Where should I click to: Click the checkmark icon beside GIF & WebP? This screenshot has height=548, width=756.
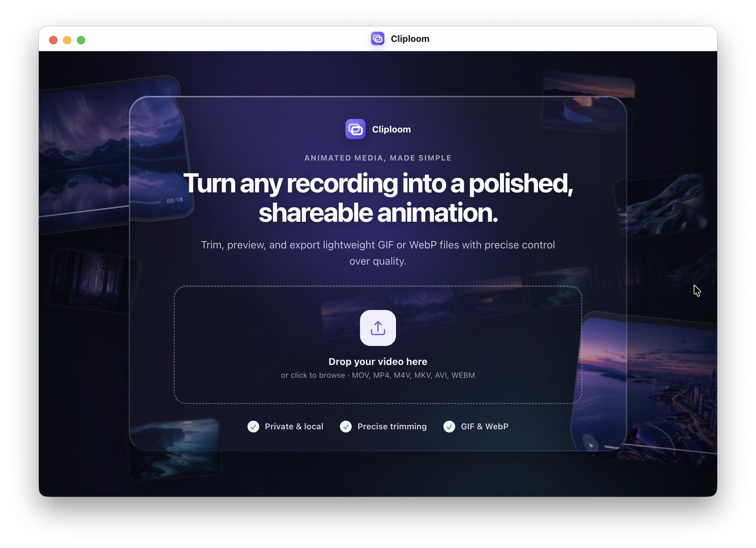click(449, 427)
